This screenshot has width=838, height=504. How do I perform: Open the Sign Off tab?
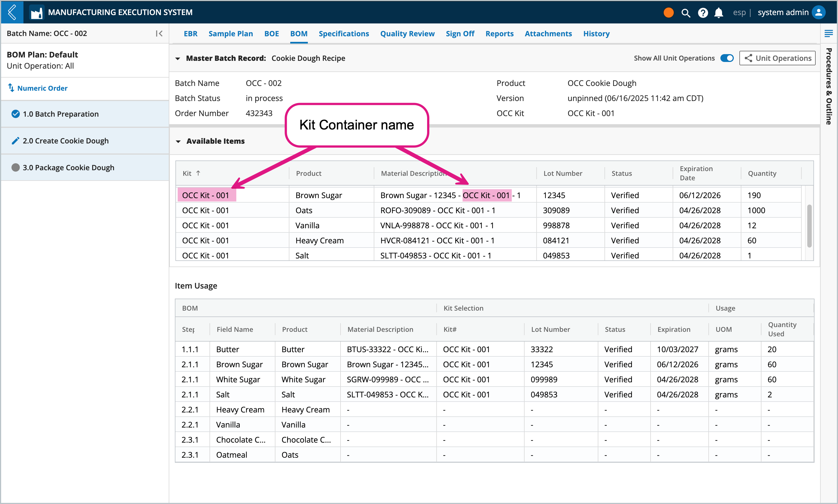pos(460,33)
